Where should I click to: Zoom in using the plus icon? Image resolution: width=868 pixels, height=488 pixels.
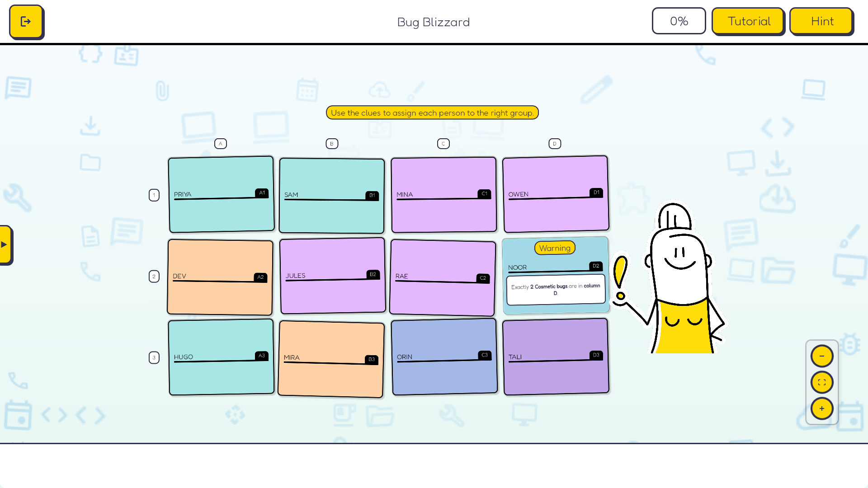coord(821,408)
